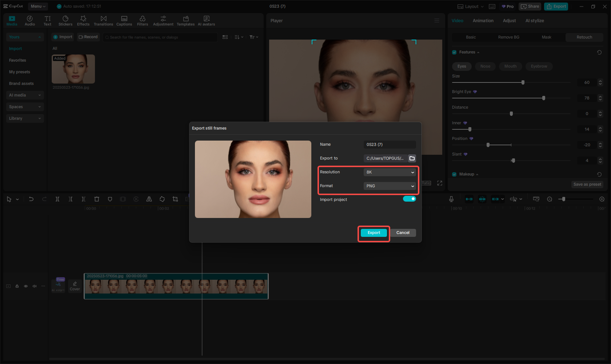Click the folder icon next to Export to
The height and width of the screenshot is (364, 611).
click(412, 158)
